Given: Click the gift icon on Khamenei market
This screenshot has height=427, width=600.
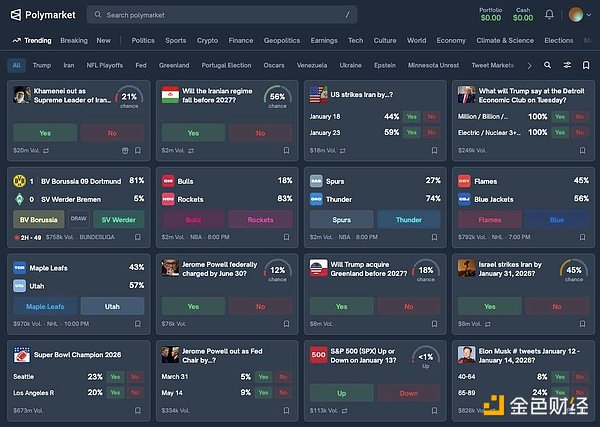Looking at the screenshot, I should click(x=126, y=151).
